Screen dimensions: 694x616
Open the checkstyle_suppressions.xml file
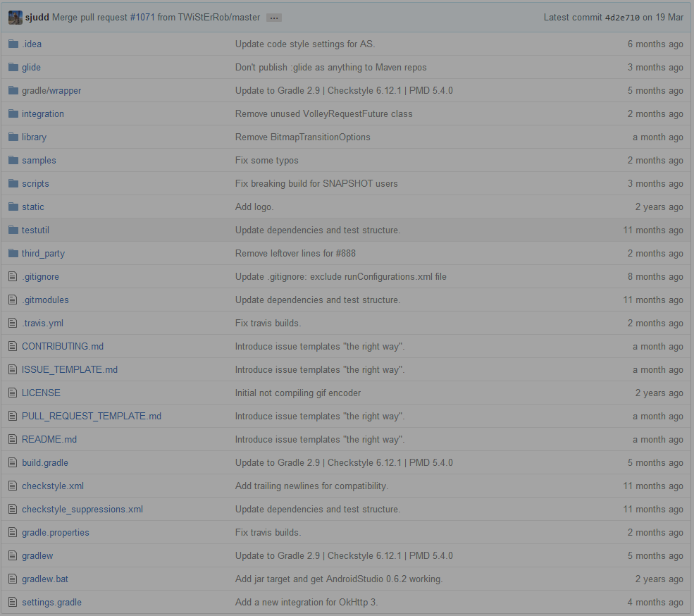click(x=82, y=509)
